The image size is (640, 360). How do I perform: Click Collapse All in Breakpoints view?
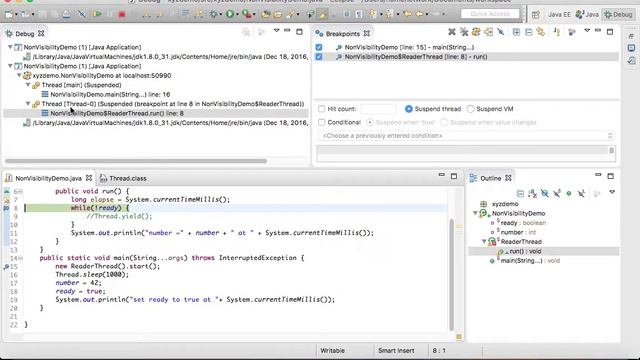529,32
